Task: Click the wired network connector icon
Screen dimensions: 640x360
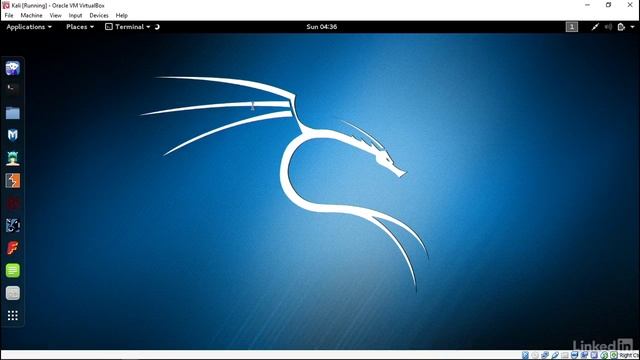Action: 595,27
